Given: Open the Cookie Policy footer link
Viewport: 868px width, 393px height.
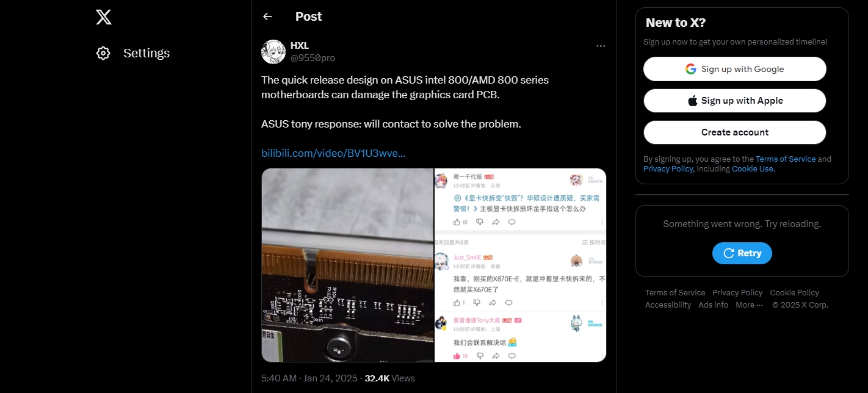Looking at the screenshot, I should pos(795,293).
